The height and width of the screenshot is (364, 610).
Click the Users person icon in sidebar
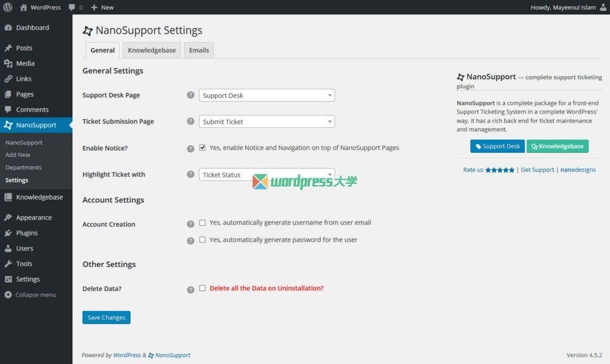8,248
